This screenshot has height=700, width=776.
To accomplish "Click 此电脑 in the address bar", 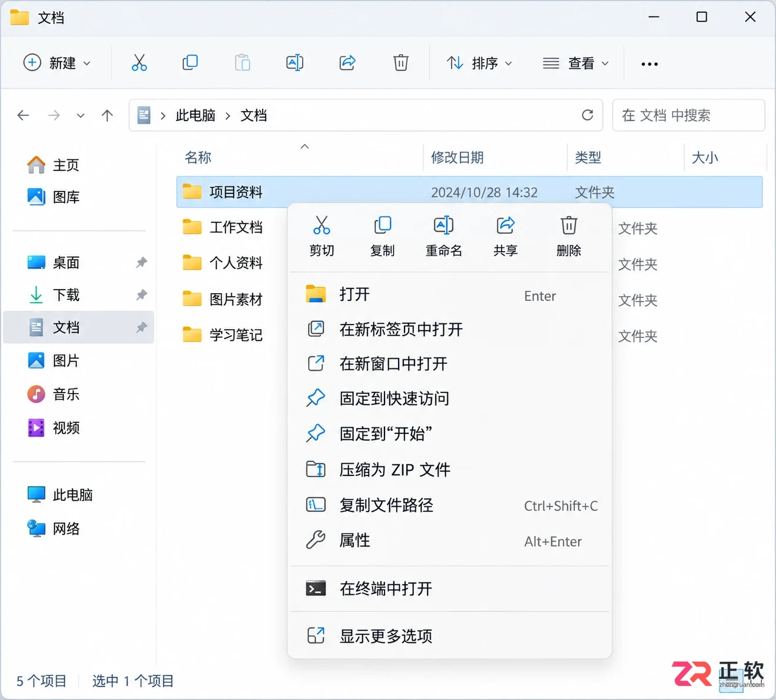I will pyautogui.click(x=196, y=115).
